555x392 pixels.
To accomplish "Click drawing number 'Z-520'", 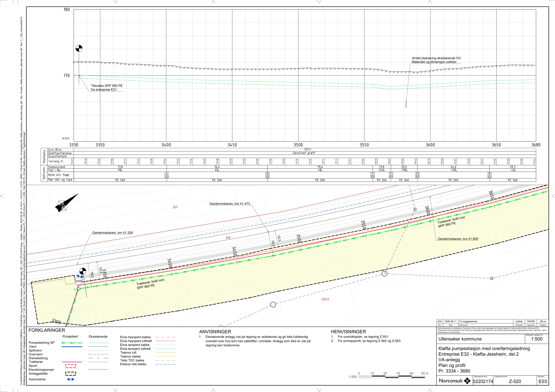I will 515,382.
